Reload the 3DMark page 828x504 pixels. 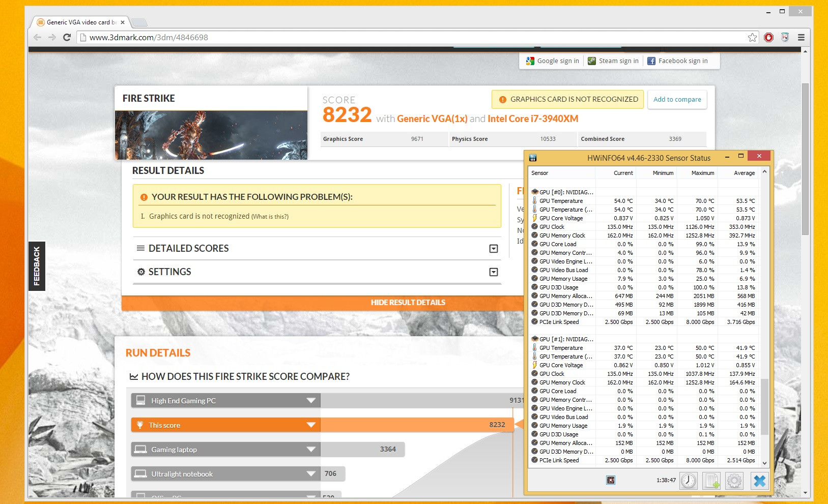click(67, 37)
